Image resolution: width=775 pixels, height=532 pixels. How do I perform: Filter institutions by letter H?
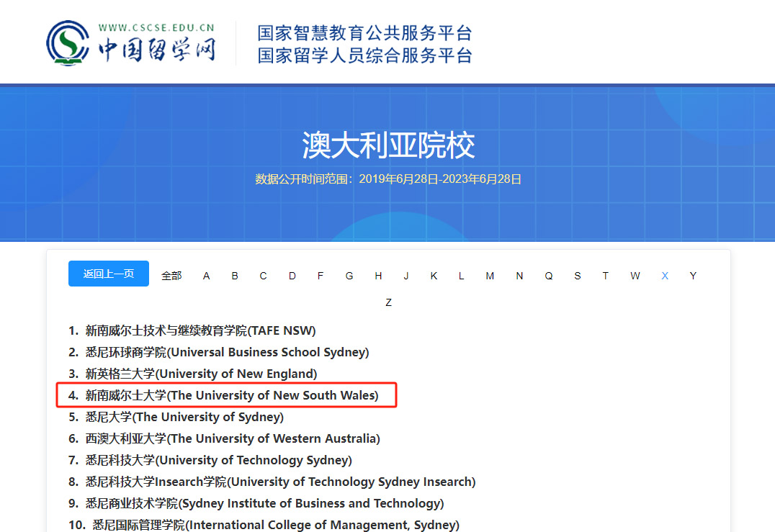(378, 276)
